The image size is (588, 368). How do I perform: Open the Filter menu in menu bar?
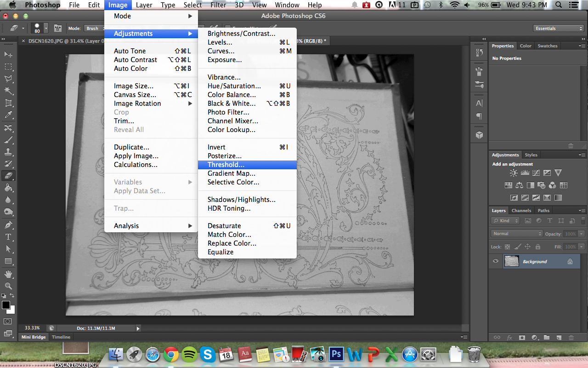pyautogui.click(x=218, y=5)
